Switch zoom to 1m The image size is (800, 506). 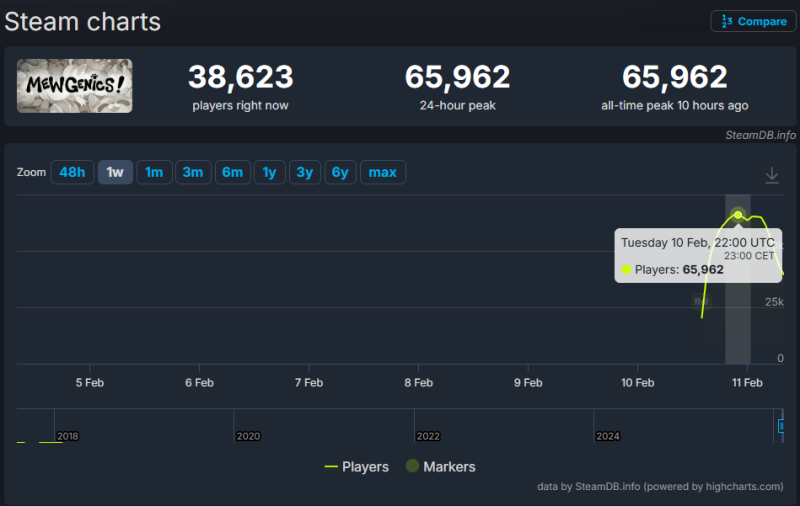(154, 172)
